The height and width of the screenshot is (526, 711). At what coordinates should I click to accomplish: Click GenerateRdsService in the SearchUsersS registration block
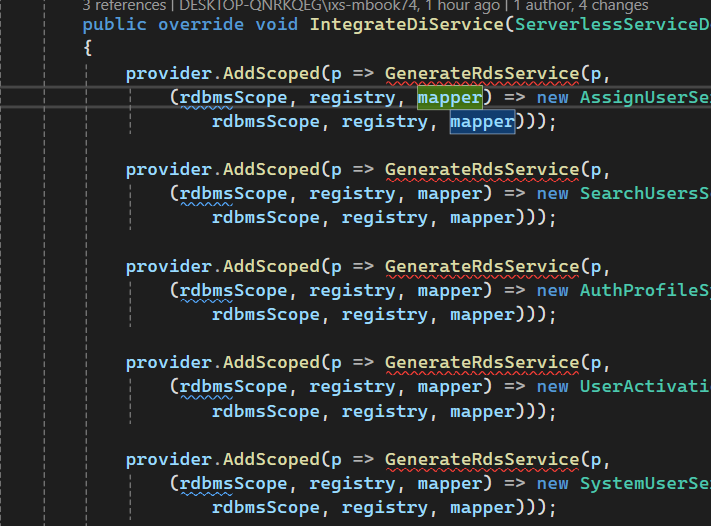click(482, 170)
